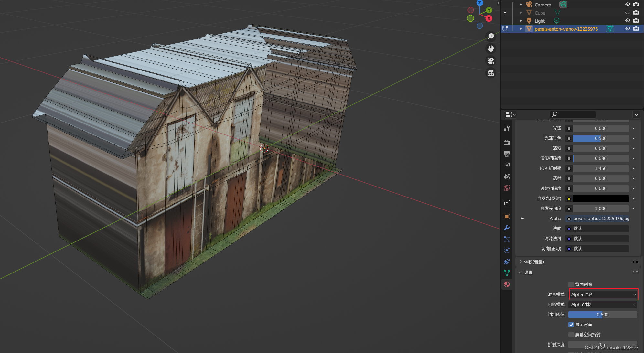Hide pexels-anton-ivanov object via eye icon

pos(628,29)
